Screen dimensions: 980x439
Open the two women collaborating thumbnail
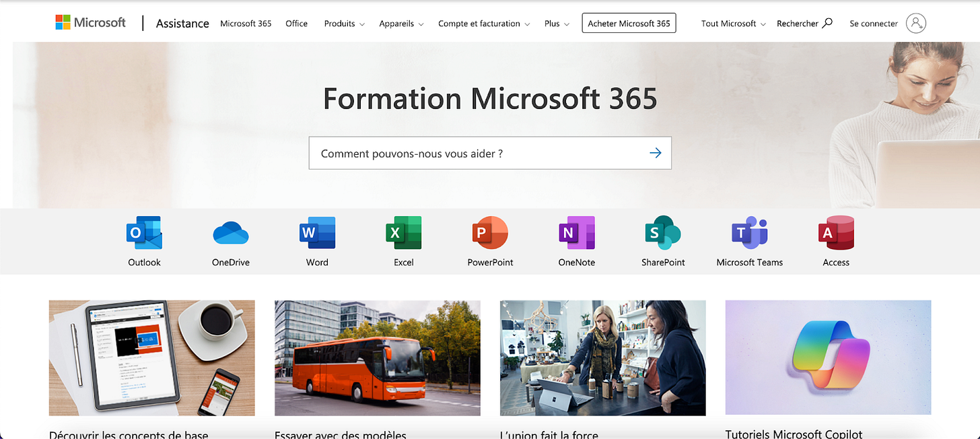pos(603,358)
